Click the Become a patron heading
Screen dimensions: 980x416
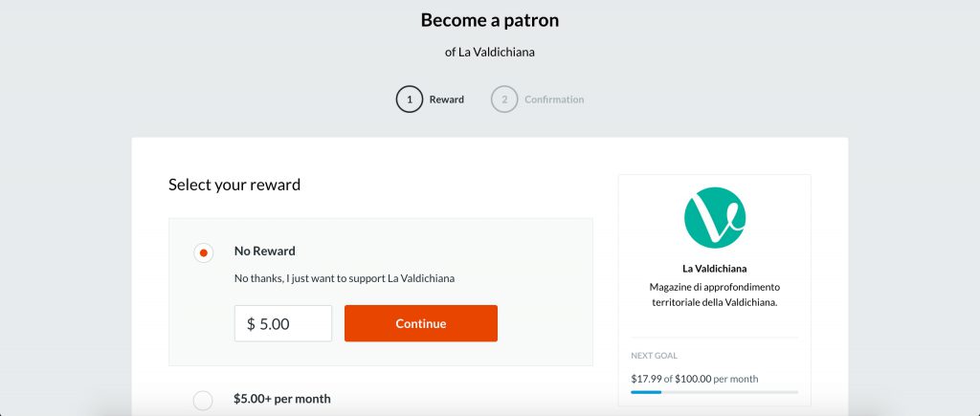click(489, 20)
